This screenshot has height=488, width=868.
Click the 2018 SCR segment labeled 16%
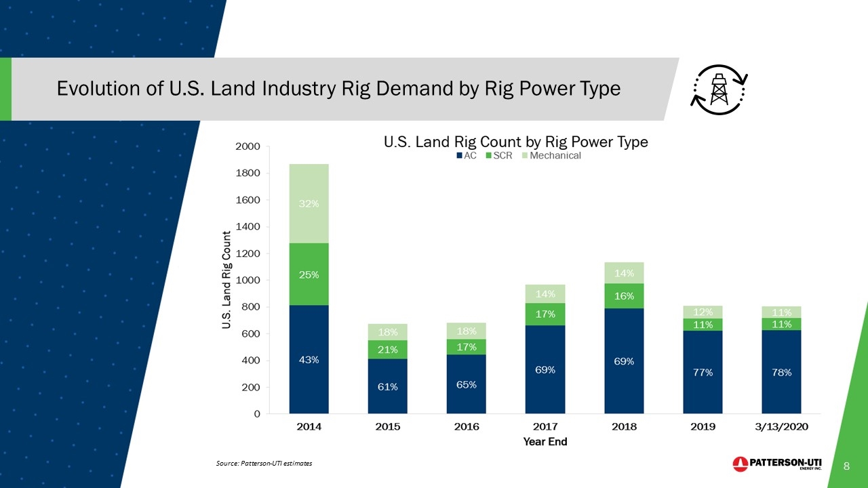[x=624, y=296]
